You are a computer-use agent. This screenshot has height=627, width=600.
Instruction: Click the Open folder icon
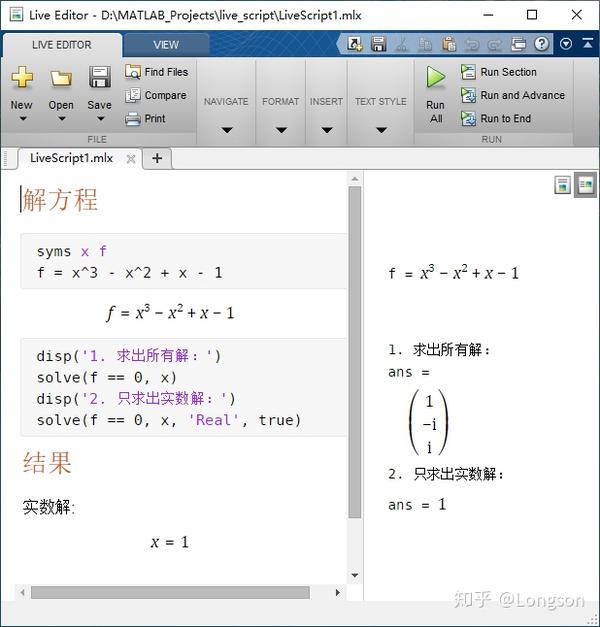pos(61,78)
